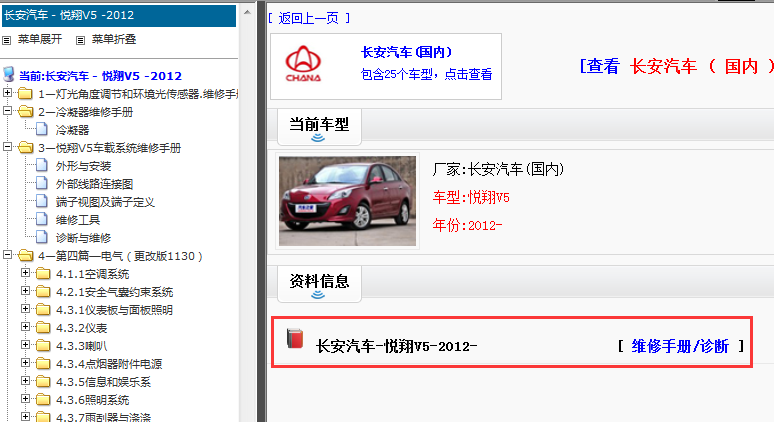Image resolution: width=774 pixels, height=422 pixels.
Task: Select the 4.3.3喇叭 tree label
Action: point(81,346)
